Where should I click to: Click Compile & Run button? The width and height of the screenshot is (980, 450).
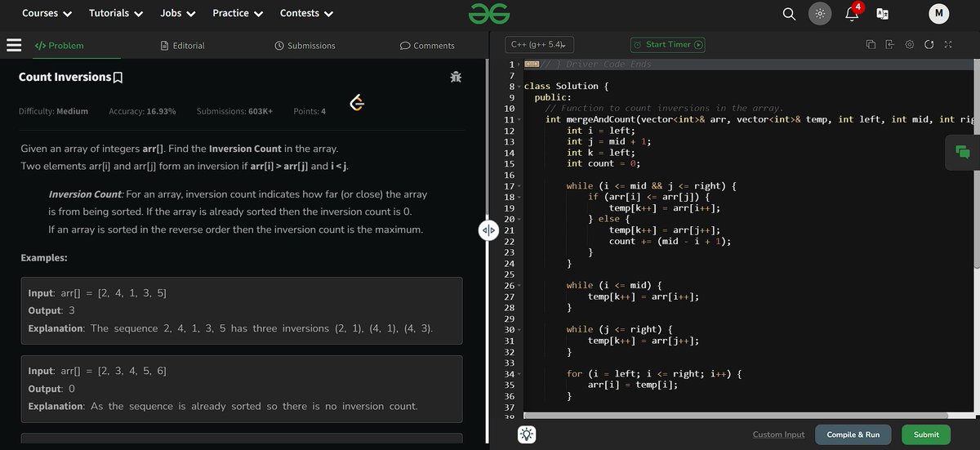(853, 434)
